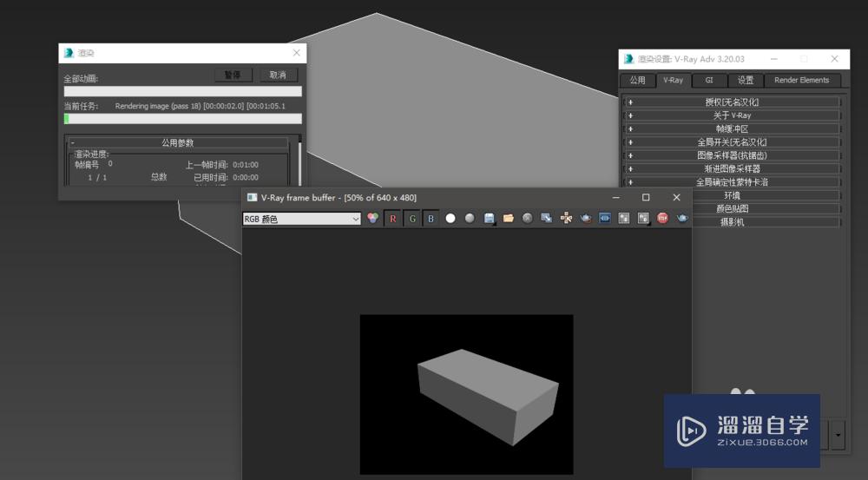Collapse the 公用参数 rollout

(x=179, y=142)
